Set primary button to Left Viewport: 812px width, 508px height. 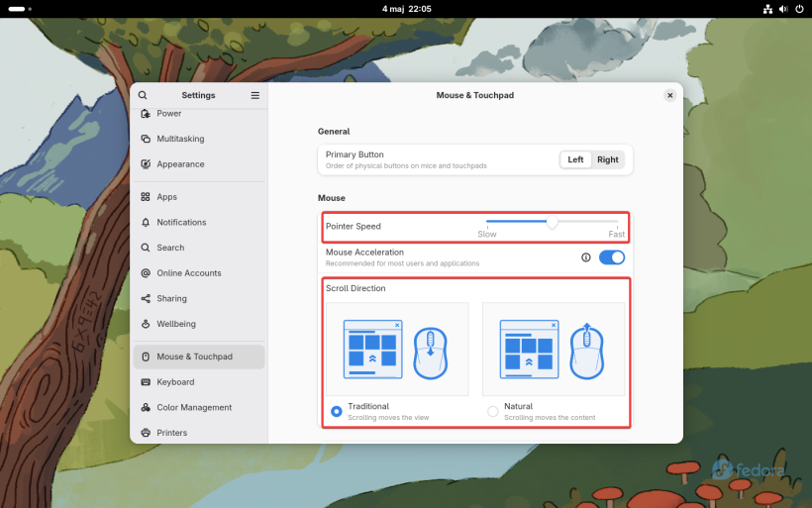point(575,159)
